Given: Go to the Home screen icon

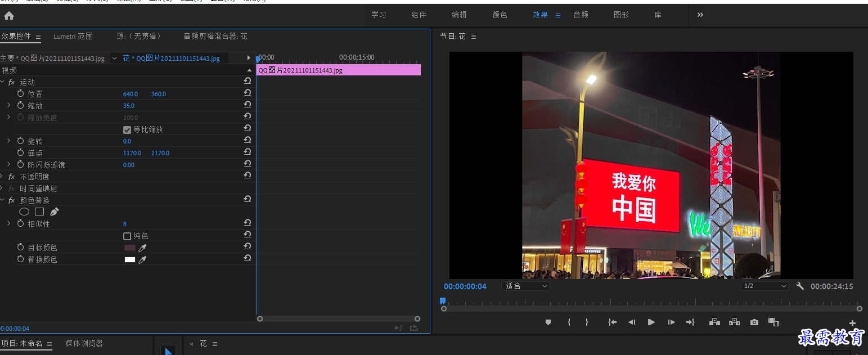Looking at the screenshot, I should pyautogui.click(x=9, y=16).
